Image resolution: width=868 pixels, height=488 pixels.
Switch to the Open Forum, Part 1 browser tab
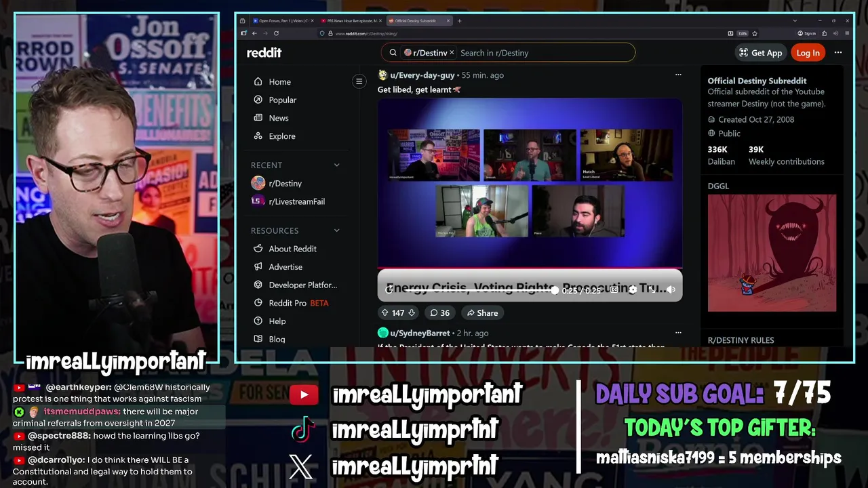281,21
